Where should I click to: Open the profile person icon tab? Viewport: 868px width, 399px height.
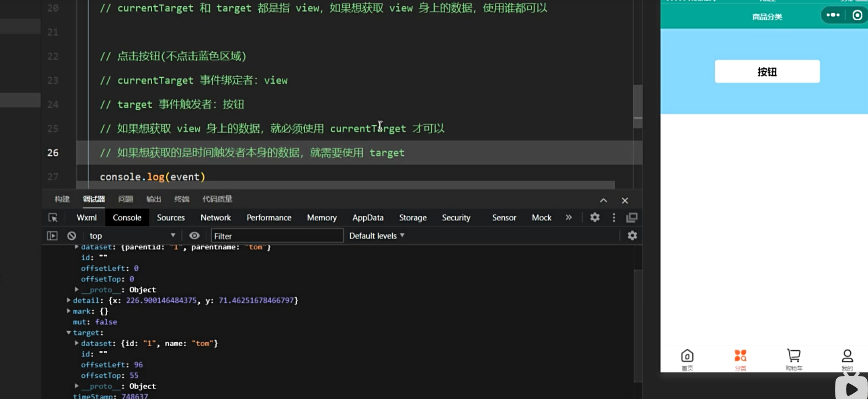click(847, 356)
